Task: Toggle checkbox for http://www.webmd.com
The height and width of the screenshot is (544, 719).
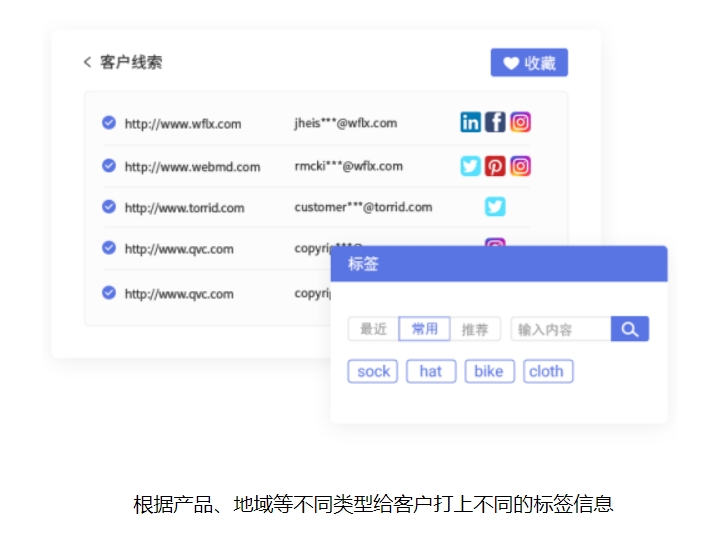Action: click(x=109, y=166)
